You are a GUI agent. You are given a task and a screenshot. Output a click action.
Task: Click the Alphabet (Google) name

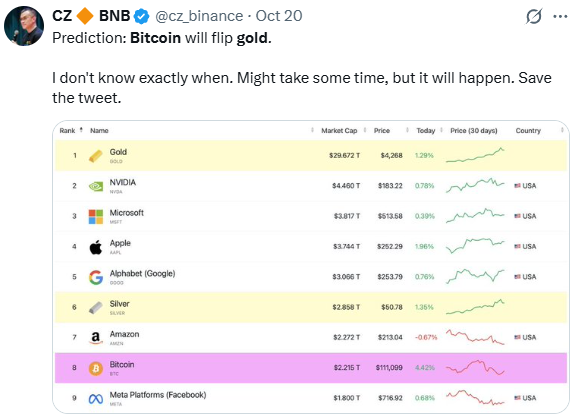pyautogui.click(x=142, y=273)
